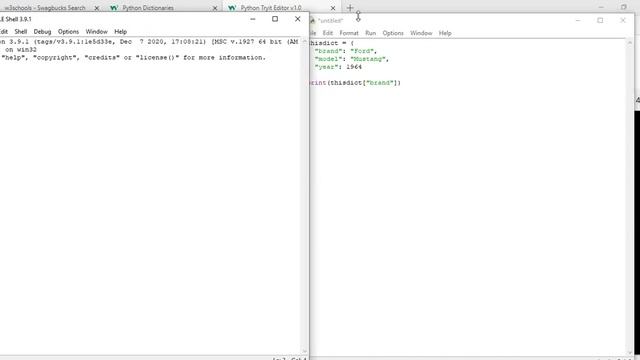Screen dimensions: 640x360
Task: Click empty code area in untitled editor
Action: point(467,220)
